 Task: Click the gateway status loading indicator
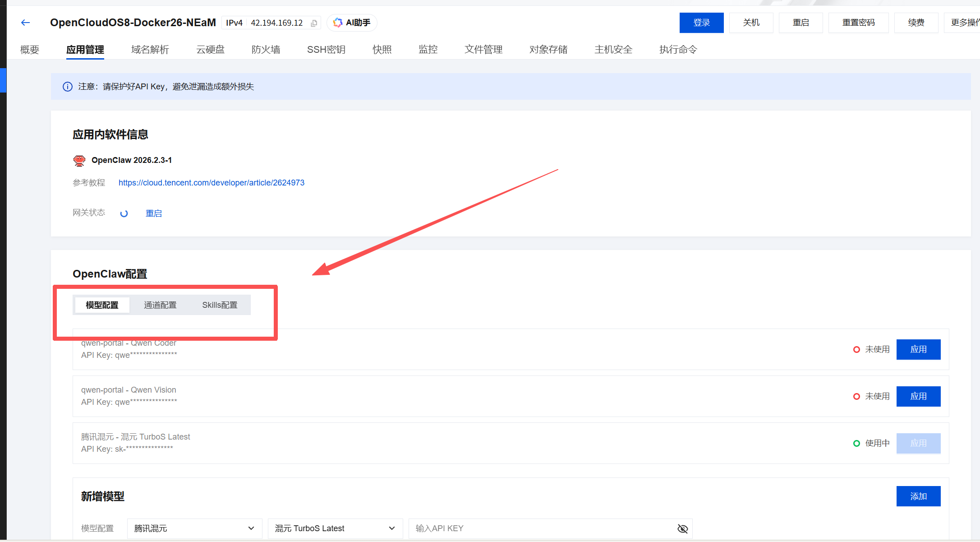(124, 213)
